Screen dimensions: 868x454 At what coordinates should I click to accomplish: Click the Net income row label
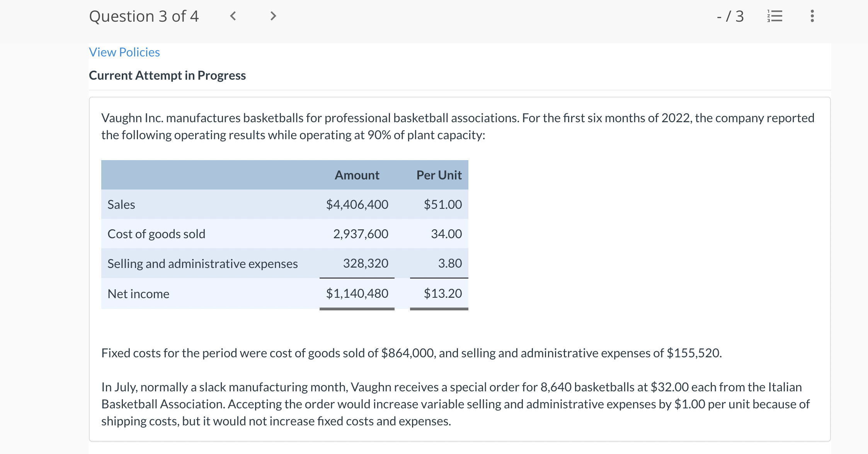pos(138,294)
